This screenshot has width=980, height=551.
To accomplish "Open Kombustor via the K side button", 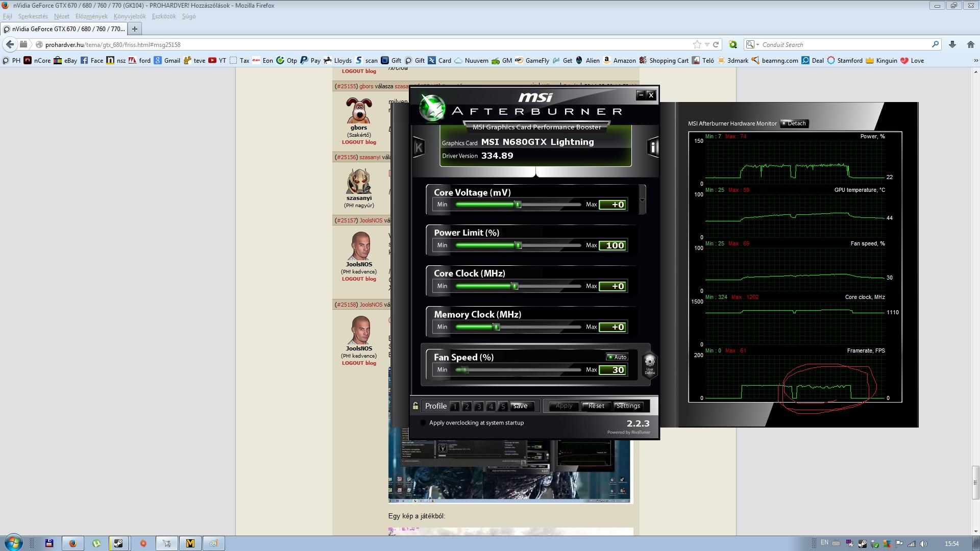I will [419, 147].
